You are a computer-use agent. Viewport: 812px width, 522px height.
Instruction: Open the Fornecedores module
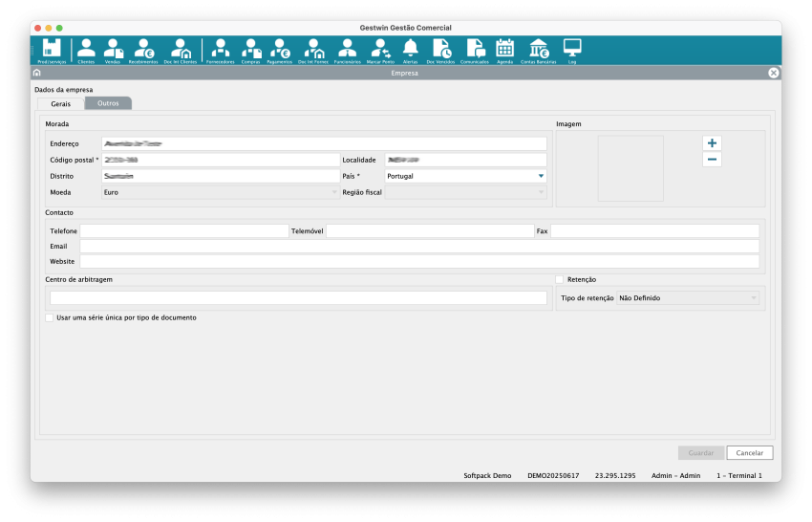coord(221,49)
